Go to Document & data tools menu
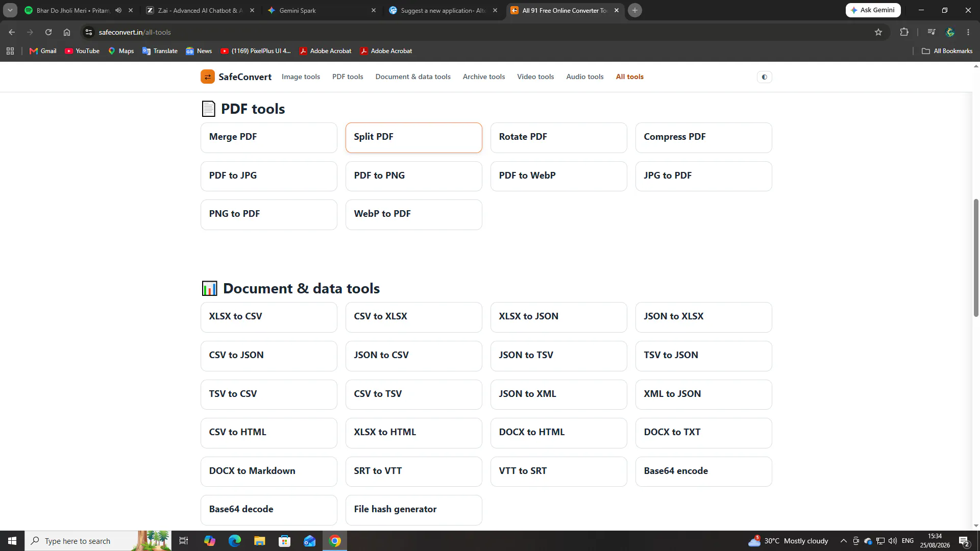The width and height of the screenshot is (980, 551). pos(413,77)
